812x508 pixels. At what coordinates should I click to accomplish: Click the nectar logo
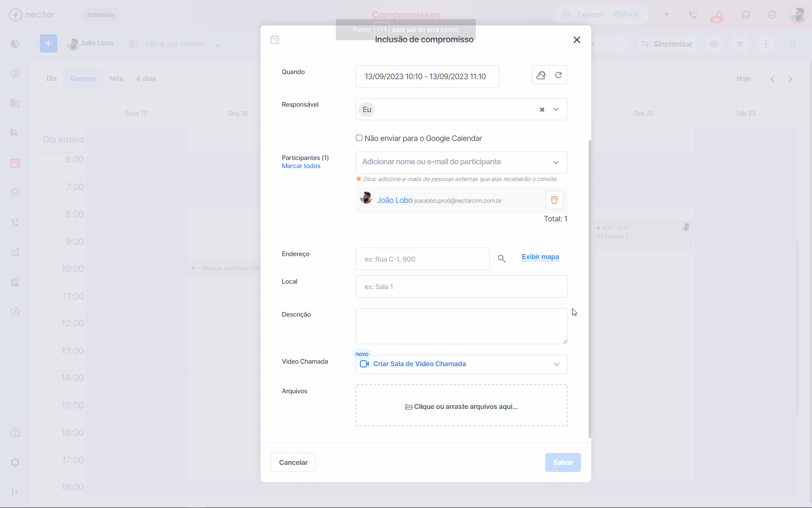[32, 15]
